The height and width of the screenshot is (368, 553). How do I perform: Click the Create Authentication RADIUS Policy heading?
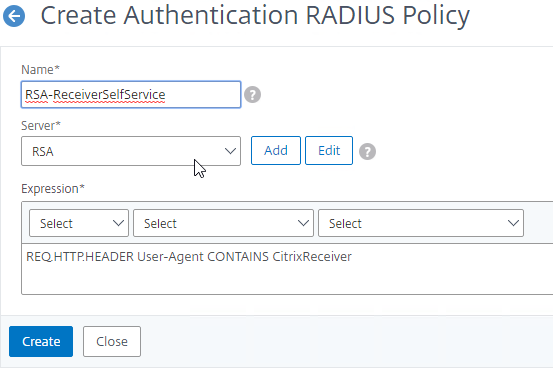click(255, 15)
